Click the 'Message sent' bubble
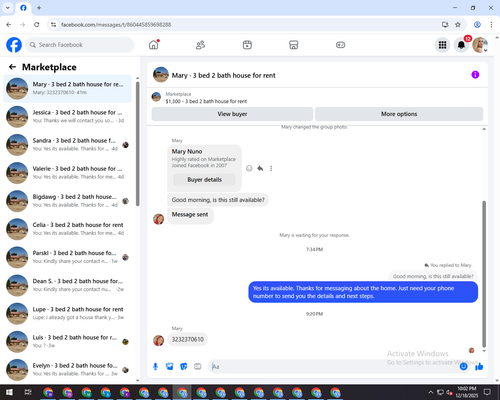The height and width of the screenshot is (400, 500). tap(190, 215)
